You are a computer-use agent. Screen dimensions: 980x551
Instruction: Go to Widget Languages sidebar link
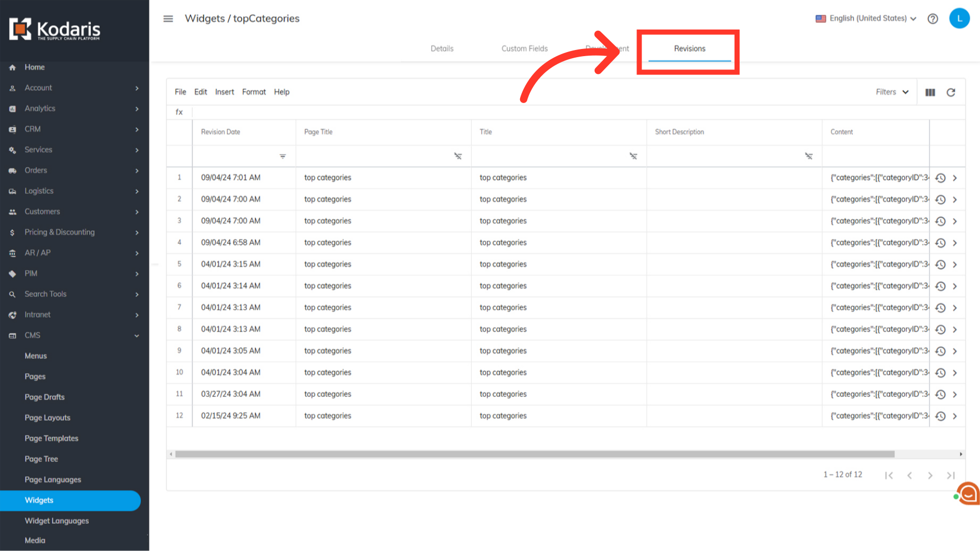tap(57, 521)
